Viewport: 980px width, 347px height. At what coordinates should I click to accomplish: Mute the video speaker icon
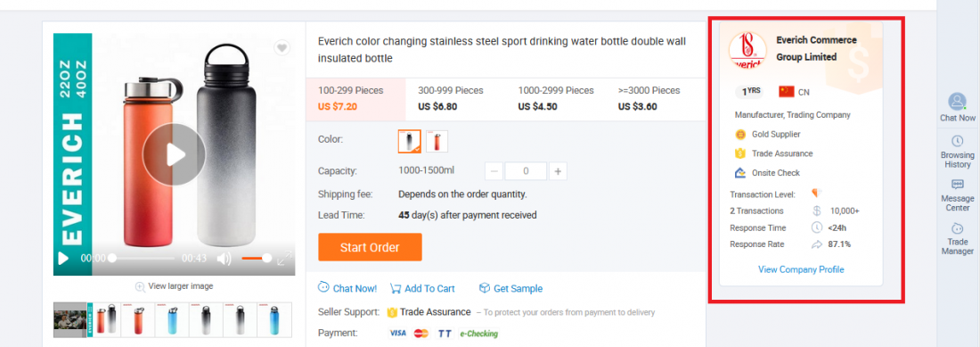point(224,258)
